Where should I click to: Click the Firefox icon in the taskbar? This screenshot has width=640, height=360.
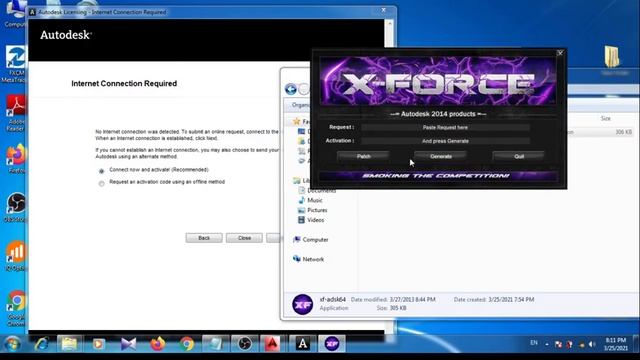click(x=158, y=344)
